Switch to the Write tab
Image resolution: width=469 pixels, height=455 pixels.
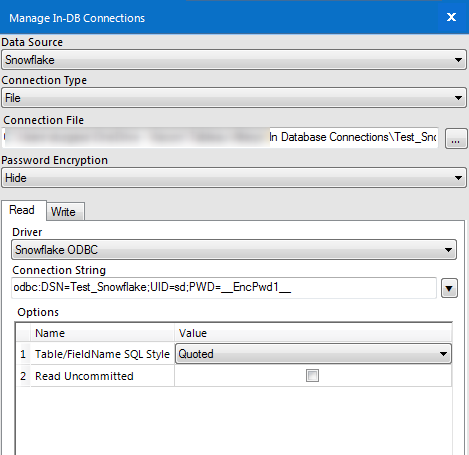coord(65,212)
